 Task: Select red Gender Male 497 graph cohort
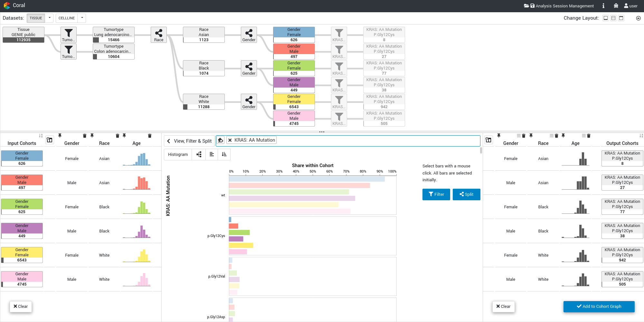pyautogui.click(x=294, y=52)
